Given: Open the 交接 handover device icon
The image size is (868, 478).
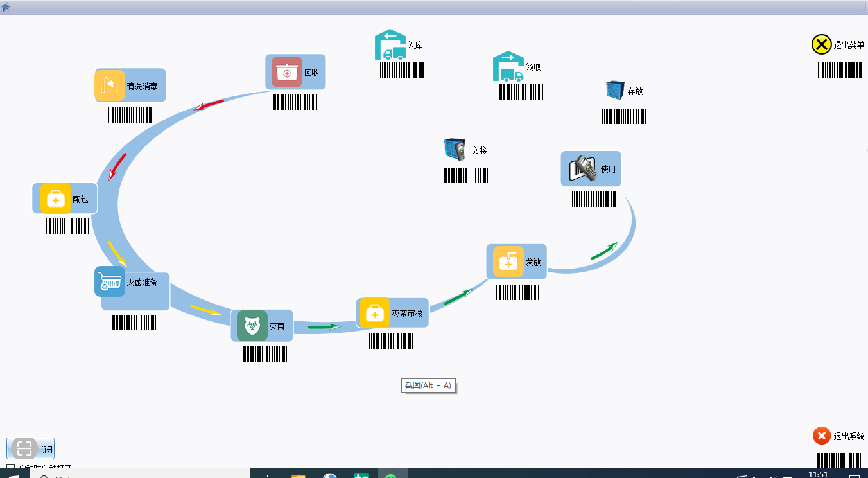Looking at the screenshot, I should [x=455, y=149].
